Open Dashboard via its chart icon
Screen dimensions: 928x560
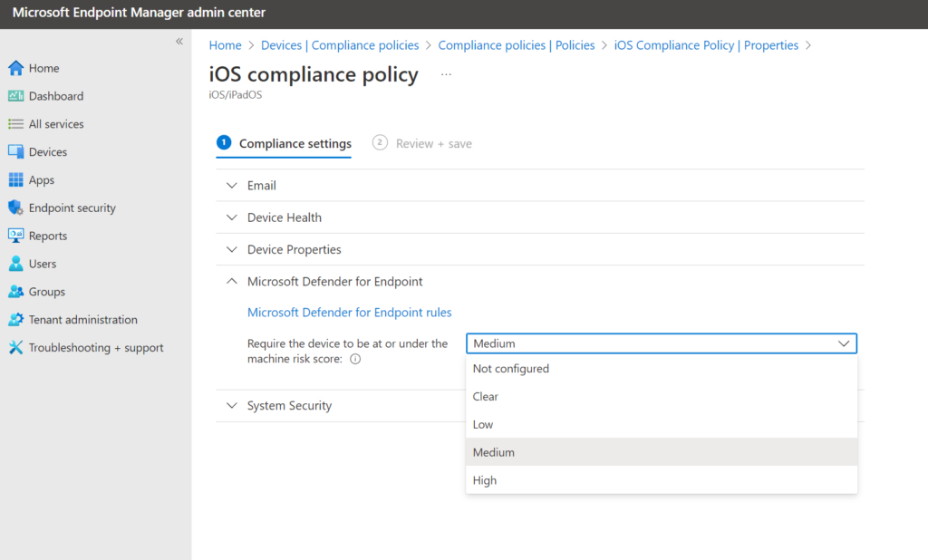(x=16, y=96)
